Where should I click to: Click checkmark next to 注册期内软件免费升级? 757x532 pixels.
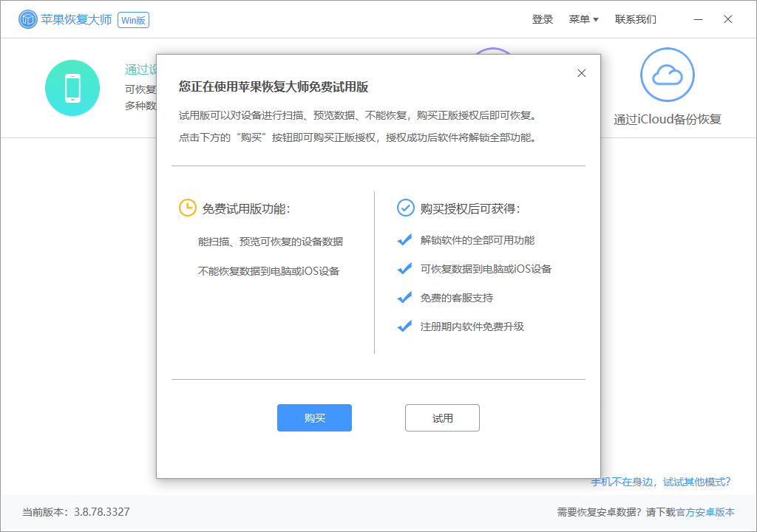point(404,327)
